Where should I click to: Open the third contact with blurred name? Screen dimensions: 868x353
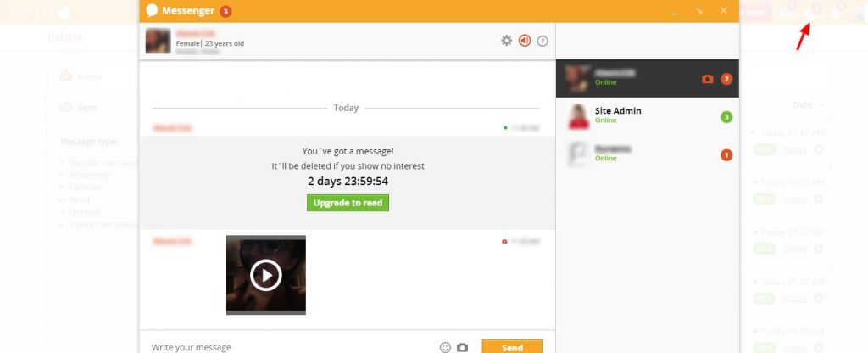point(647,154)
